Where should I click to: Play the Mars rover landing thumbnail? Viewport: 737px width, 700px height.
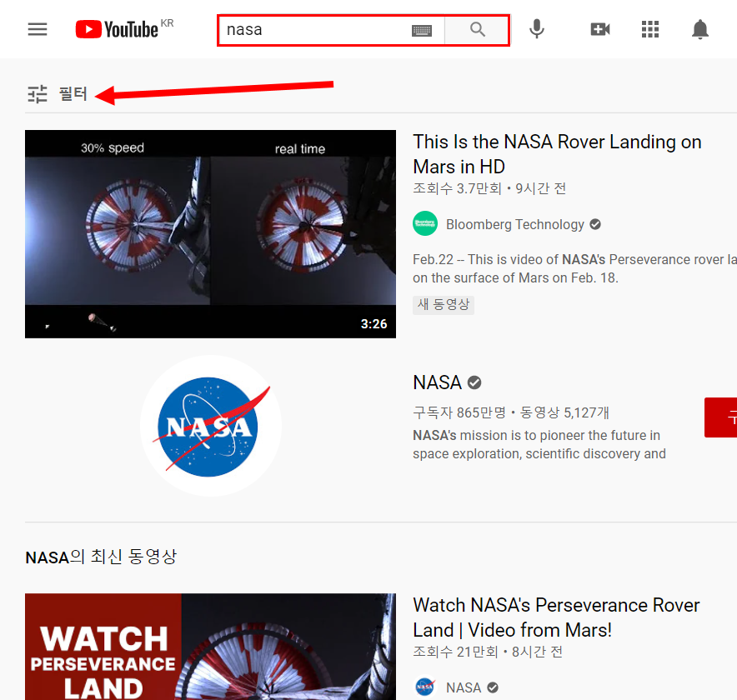210,234
